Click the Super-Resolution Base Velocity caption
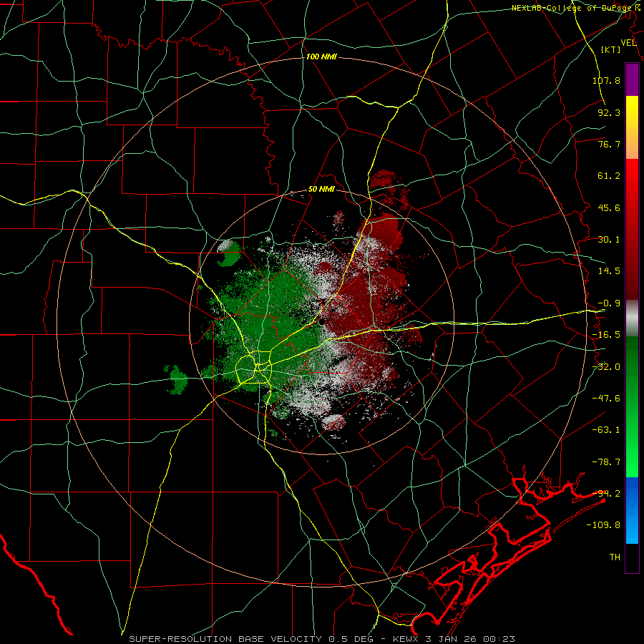This screenshot has height=644, width=644. point(321,639)
